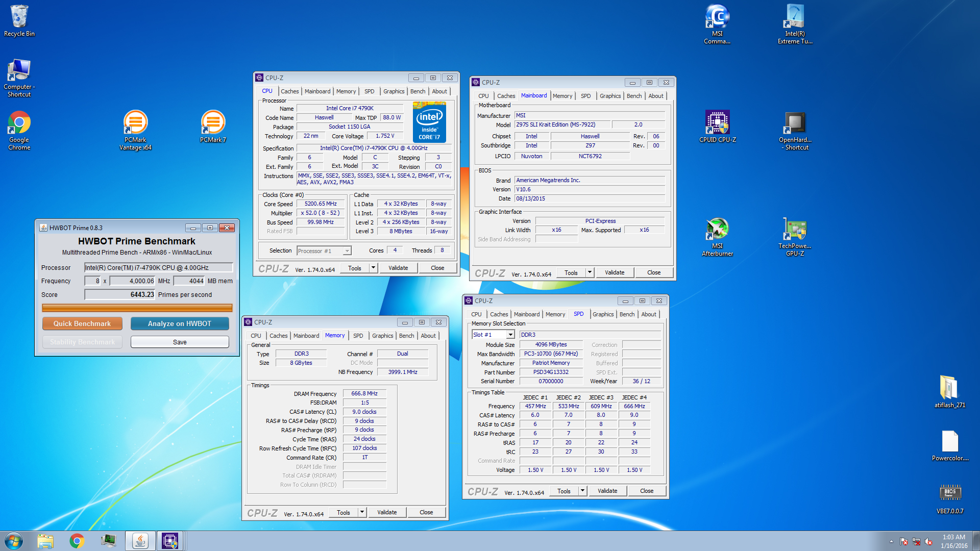Screen dimensions: 980x551
Task: Open the Recycle Bin desktop icon
Action: click(19, 20)
